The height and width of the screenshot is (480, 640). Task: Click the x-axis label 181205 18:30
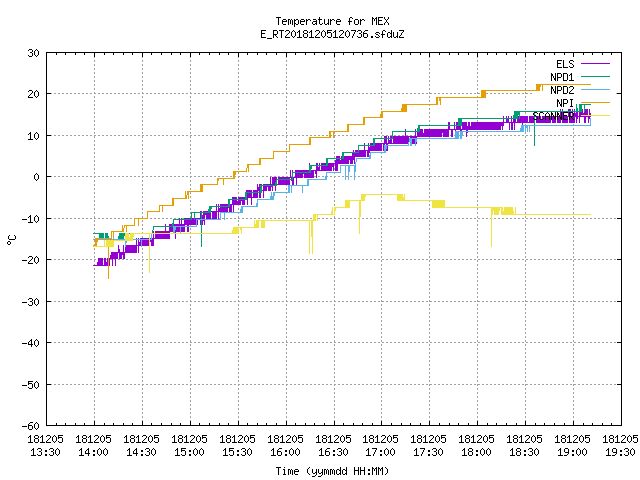tap(524, 445)
